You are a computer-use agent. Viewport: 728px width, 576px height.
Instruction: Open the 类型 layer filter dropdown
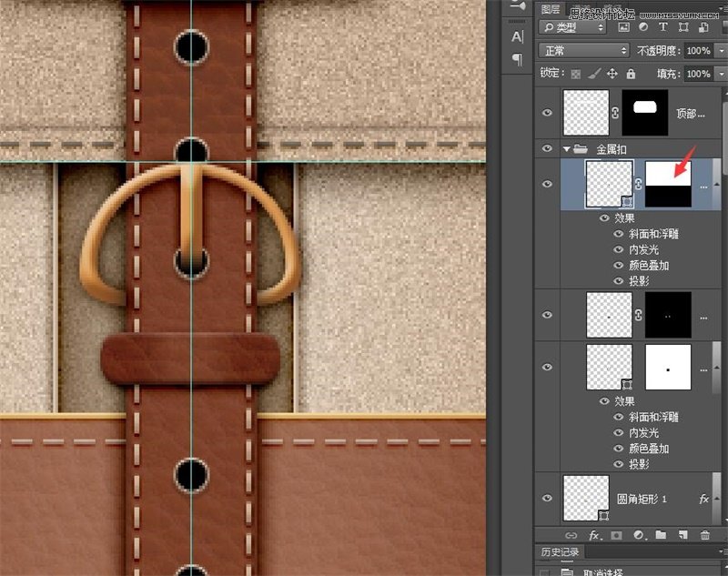point(573,28)
